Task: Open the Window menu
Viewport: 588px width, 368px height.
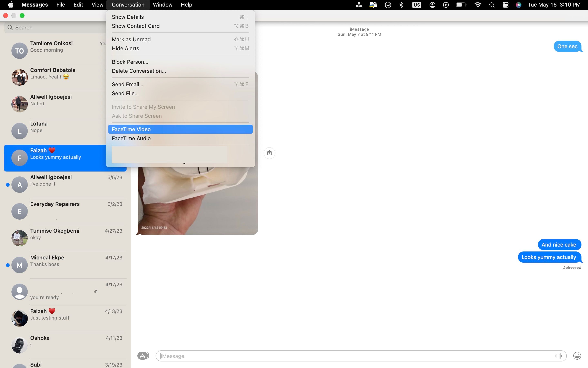Action: (x=163, y=5)
